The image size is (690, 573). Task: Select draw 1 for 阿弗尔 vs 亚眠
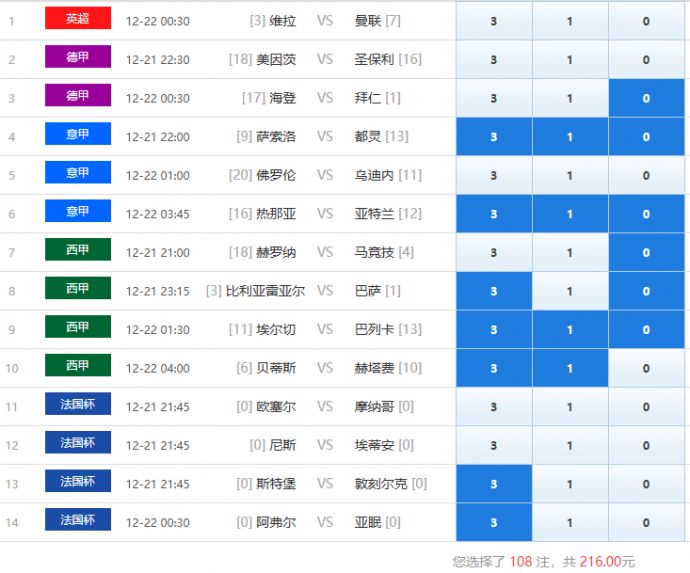570,522
